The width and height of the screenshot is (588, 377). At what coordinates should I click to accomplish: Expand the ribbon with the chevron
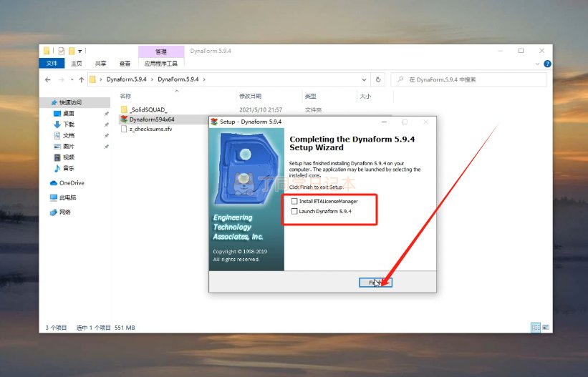(x=537, y=64)
